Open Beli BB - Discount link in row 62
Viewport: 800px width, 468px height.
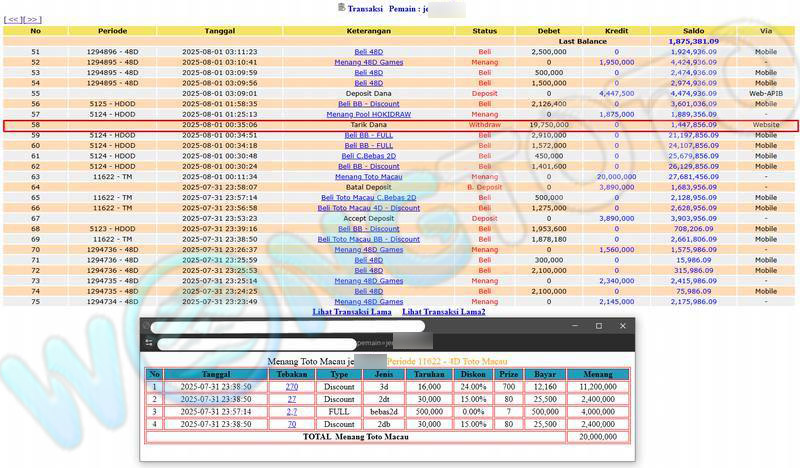pyautogui.click(x=368, y=166)
